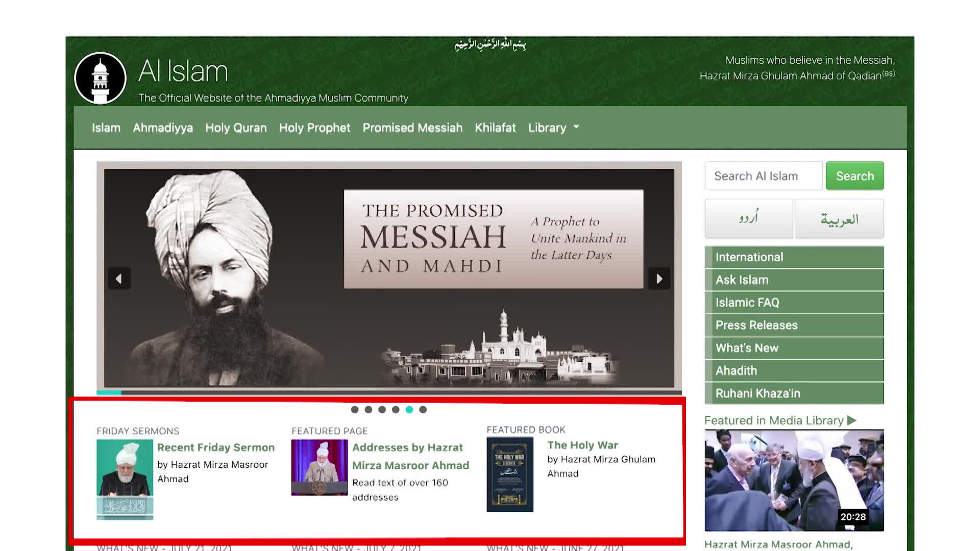The image size is (980, 551).
Task: Click the play triangle beside Featured in Media Library
Action: 851,420
